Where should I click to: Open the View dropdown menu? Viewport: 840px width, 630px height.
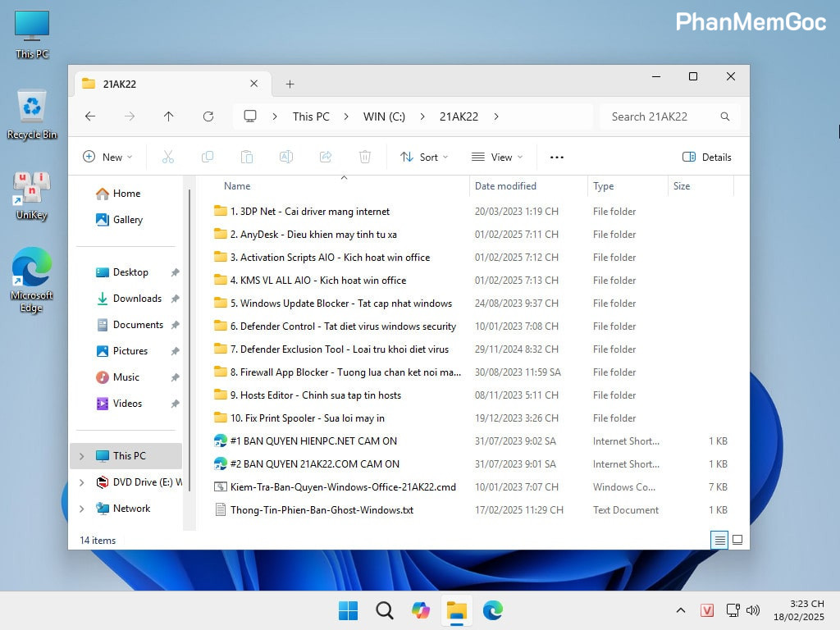[x=497, y=157]
